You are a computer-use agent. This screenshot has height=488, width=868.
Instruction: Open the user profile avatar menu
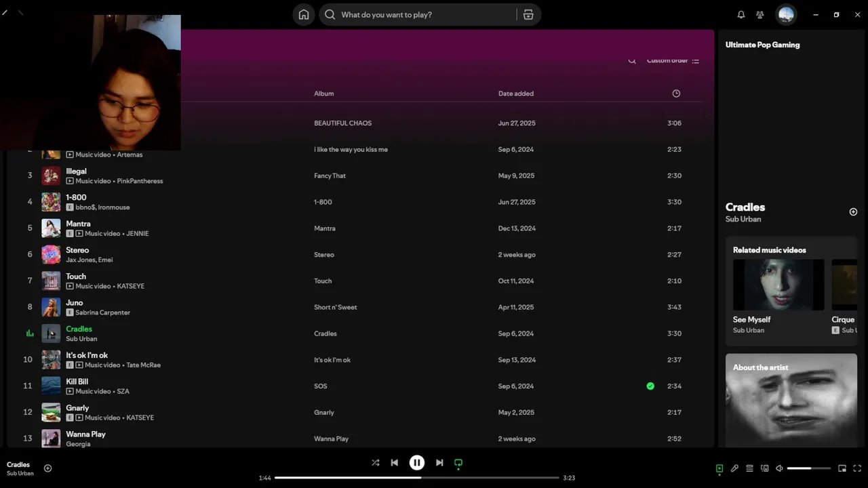click(x=786, y=14)
